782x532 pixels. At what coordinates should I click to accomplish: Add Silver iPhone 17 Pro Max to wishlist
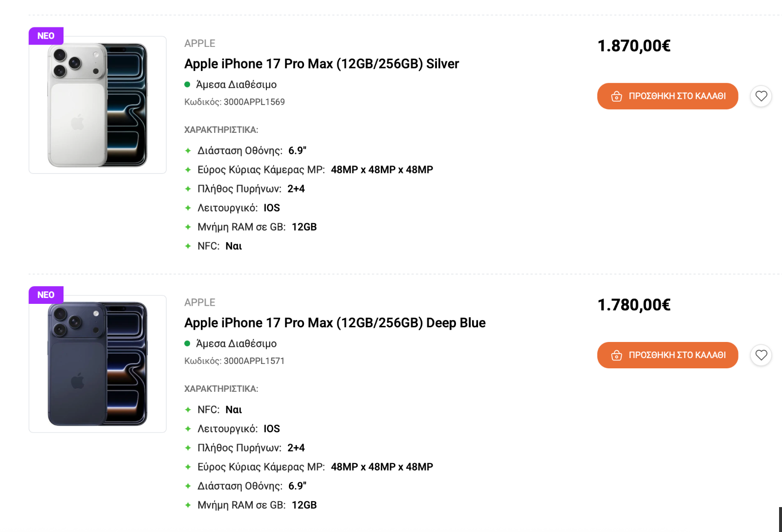coord(761,96)
